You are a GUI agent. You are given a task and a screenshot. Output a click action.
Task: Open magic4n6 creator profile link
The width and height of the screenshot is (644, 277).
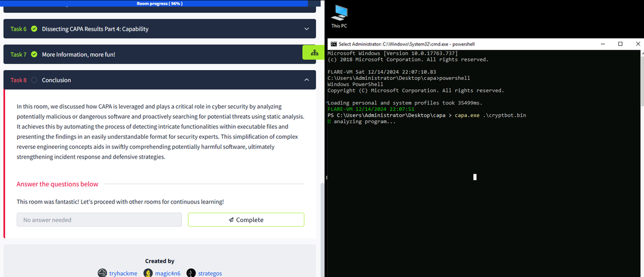pyautogui.click(x=168, y=273)
